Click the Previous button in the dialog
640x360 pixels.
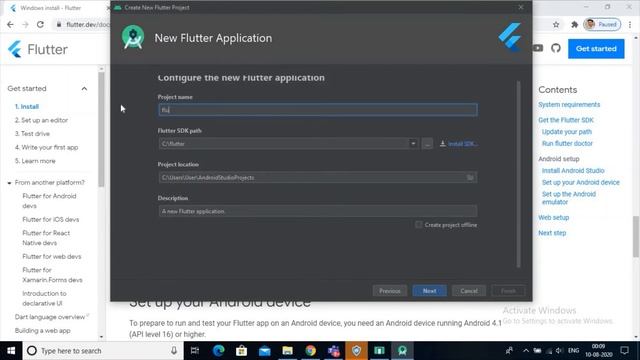[x=390, y=291]
